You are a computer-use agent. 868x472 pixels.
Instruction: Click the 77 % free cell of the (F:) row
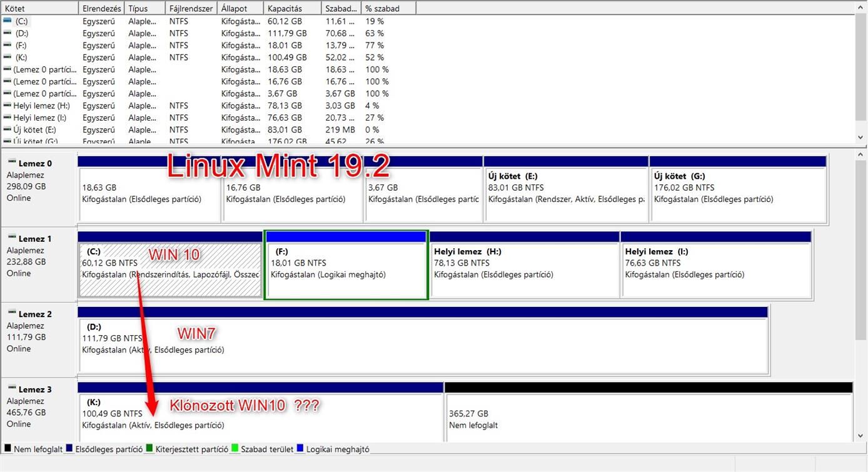(375, 45)
